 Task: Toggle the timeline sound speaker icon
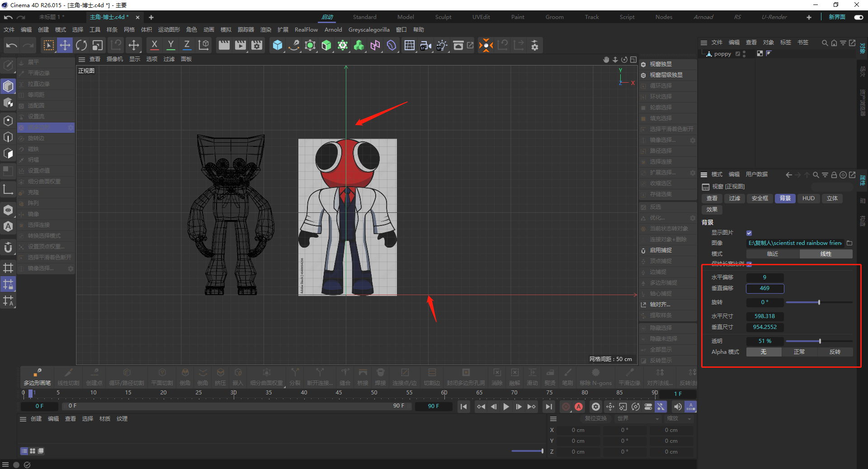678,407
